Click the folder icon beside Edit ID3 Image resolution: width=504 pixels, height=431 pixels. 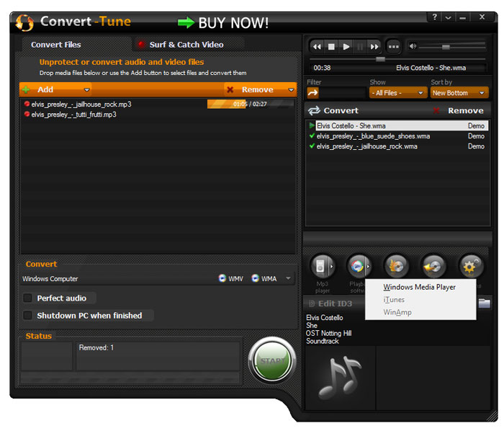484,303
